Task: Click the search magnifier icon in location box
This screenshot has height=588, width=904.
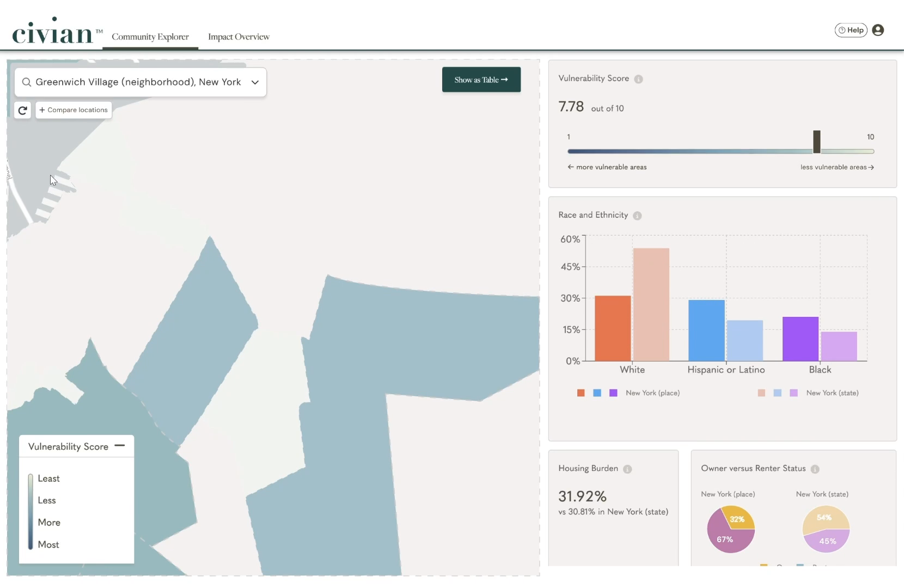Action: click(26, 82)
